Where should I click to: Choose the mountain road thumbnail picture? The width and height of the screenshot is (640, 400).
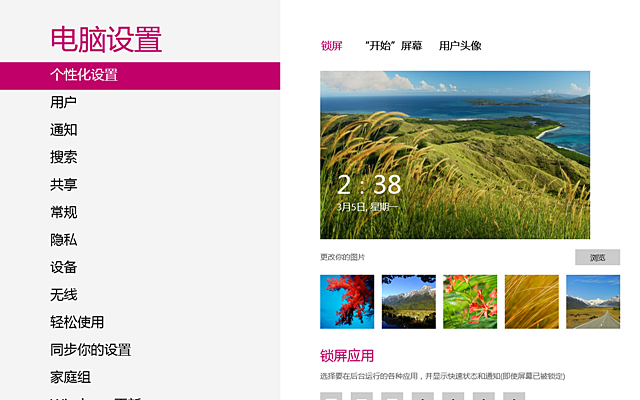tap(593, 302)
